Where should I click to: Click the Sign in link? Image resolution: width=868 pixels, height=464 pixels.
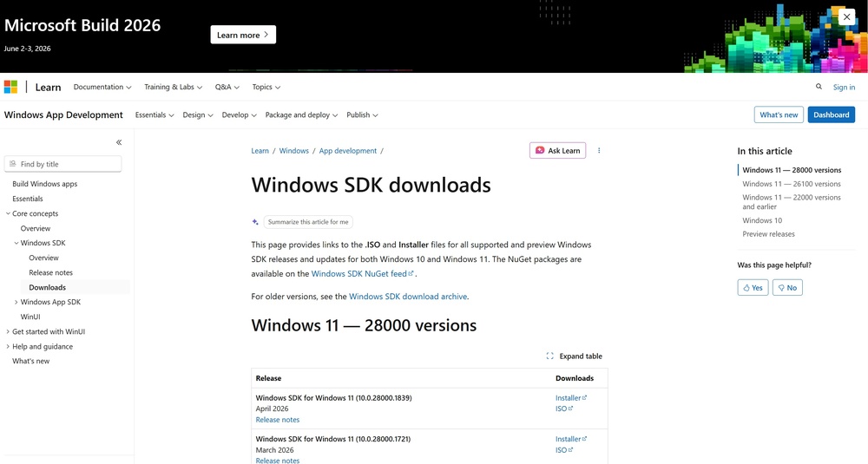coord(844,87)
